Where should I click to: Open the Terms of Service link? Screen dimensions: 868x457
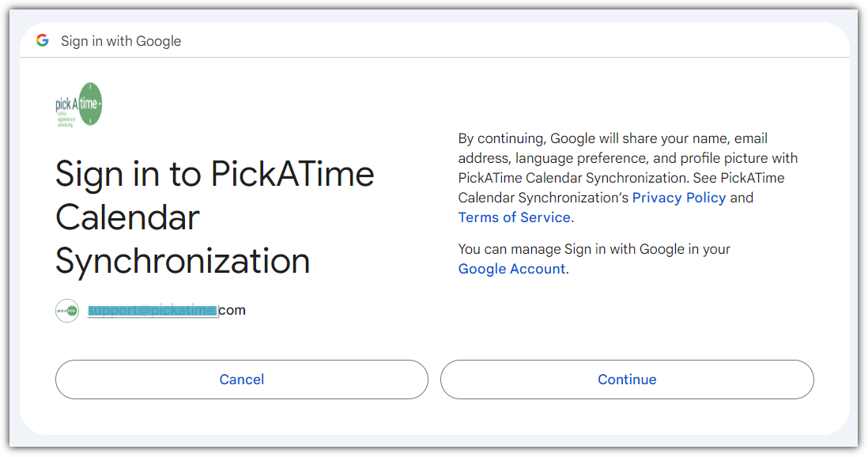click(x=514, y=217)
